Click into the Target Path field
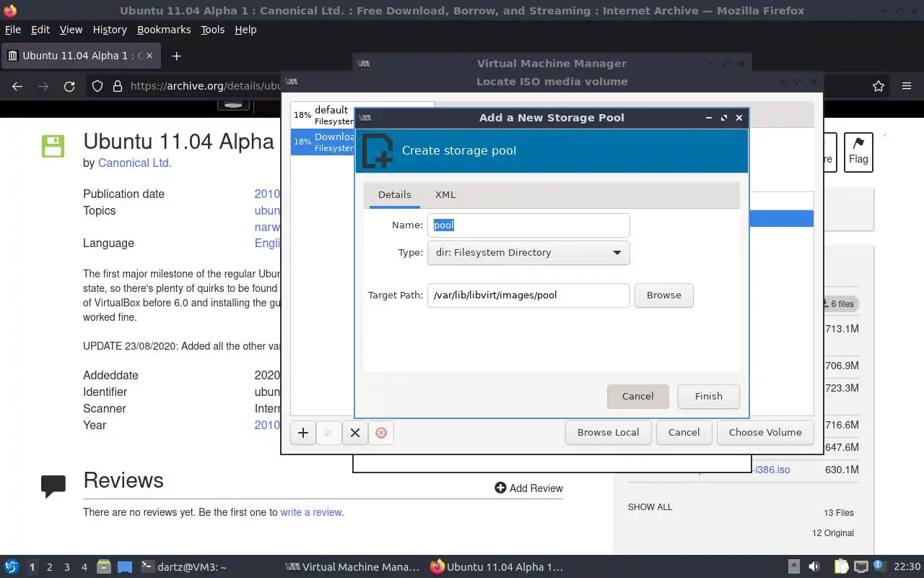The width and height of the screenshot is (924, 578). (x=528, y=295)
